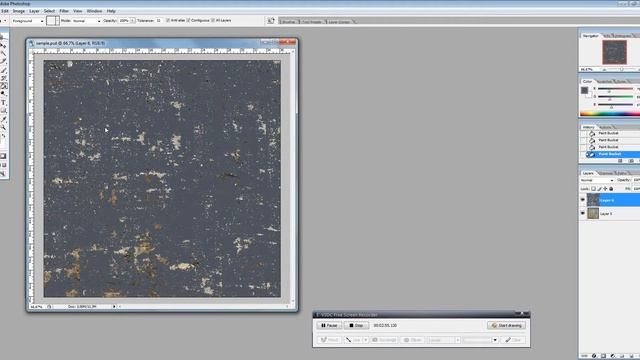The width and height of the screenshot is (640, 360).
Task: Open the document status bar info arrow
Action: (x=114, y=306)
